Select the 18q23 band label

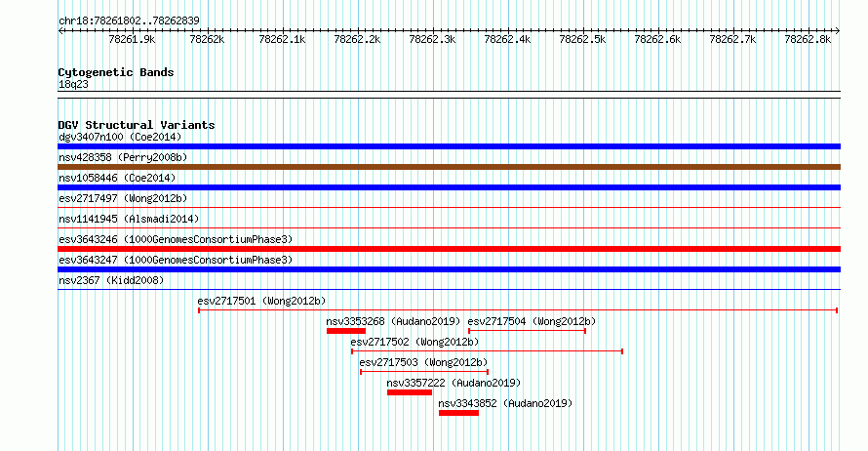click(73, 85)
